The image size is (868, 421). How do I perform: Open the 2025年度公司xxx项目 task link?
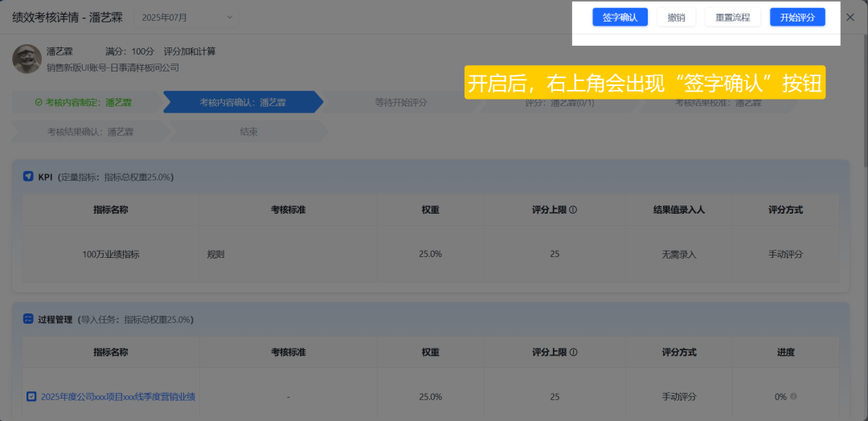[118, 397]
